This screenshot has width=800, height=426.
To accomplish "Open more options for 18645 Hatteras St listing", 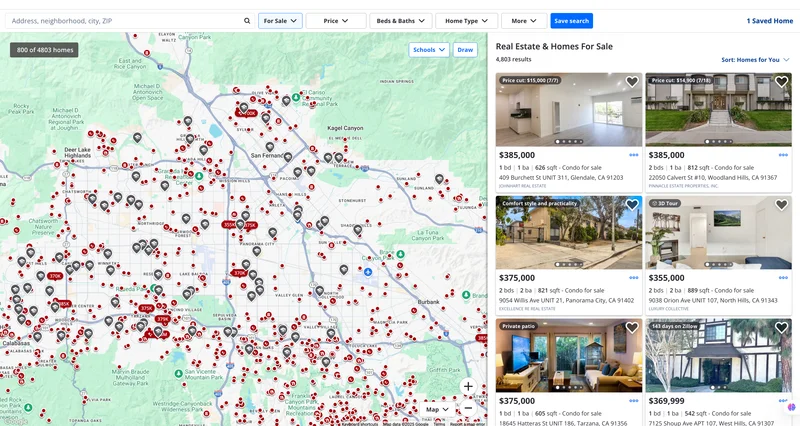I will pyautogui.click(x=633, y=401).
